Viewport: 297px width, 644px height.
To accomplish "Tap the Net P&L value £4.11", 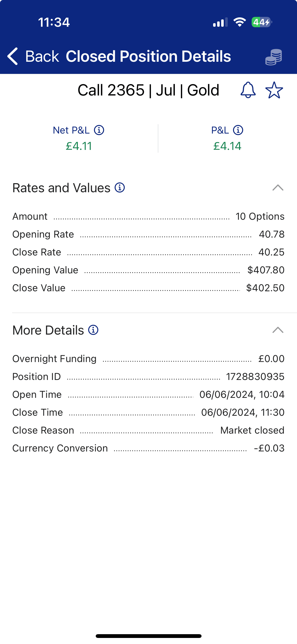I will [x=79, y=146].
